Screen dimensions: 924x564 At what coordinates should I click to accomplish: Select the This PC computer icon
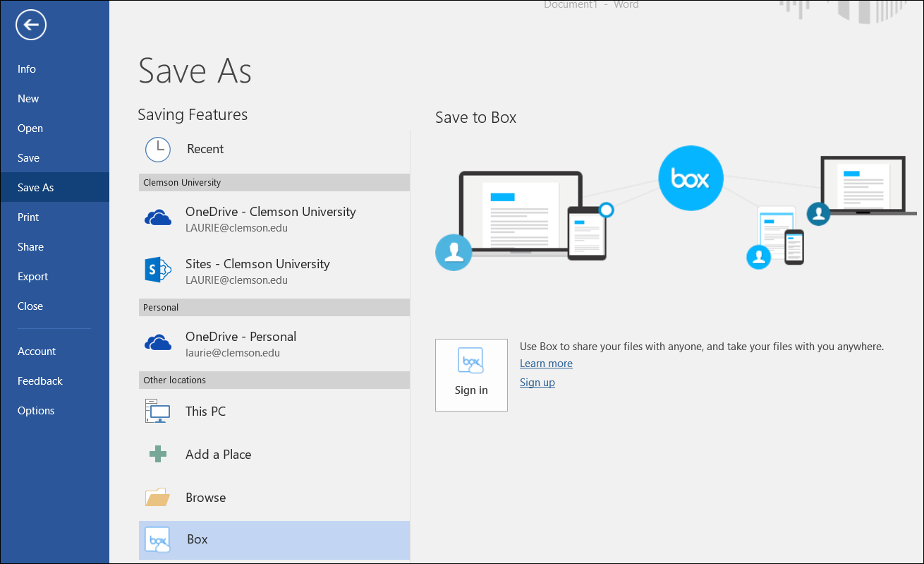158,411
